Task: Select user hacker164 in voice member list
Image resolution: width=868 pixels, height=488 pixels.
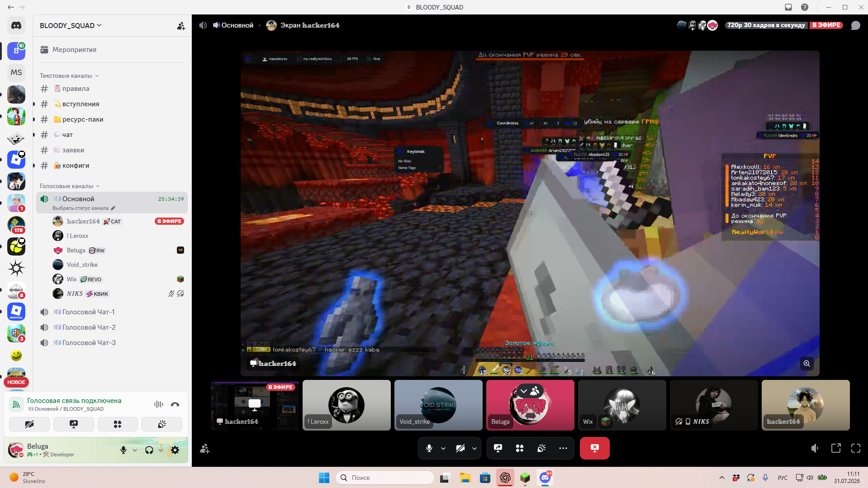Action: 118,221
